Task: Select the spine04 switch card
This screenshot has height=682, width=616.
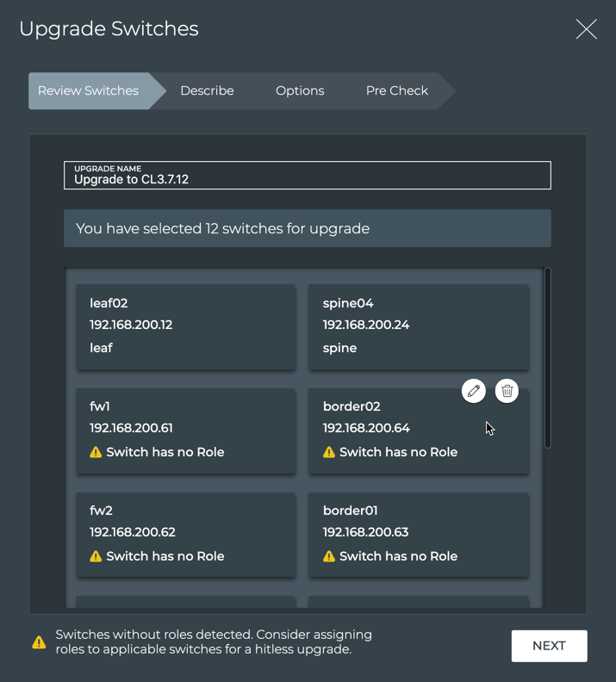Action: click(x=419, y=325)
